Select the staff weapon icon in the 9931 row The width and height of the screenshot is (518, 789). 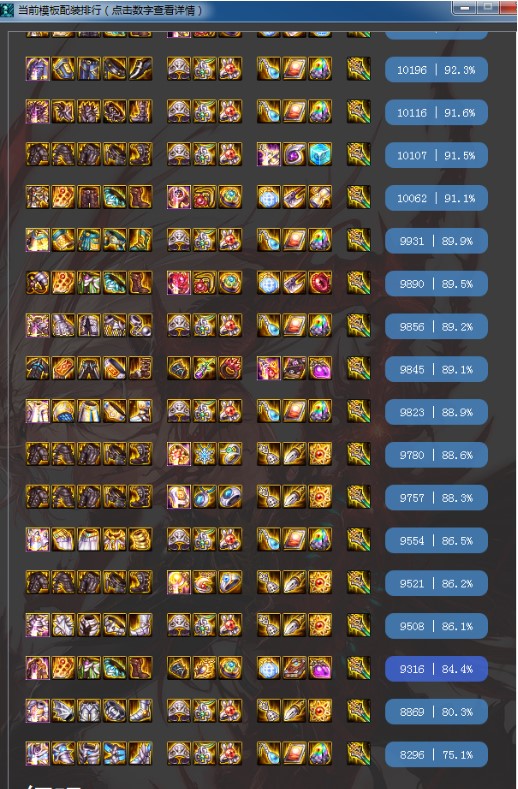(359, 240)
